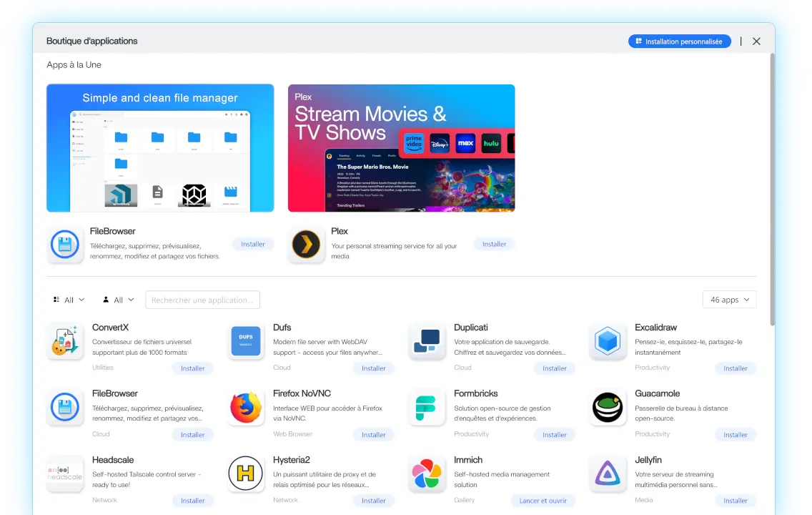Click Installation personnalisée button
Viewport: 812px width, 515px height.
(679, 41)
